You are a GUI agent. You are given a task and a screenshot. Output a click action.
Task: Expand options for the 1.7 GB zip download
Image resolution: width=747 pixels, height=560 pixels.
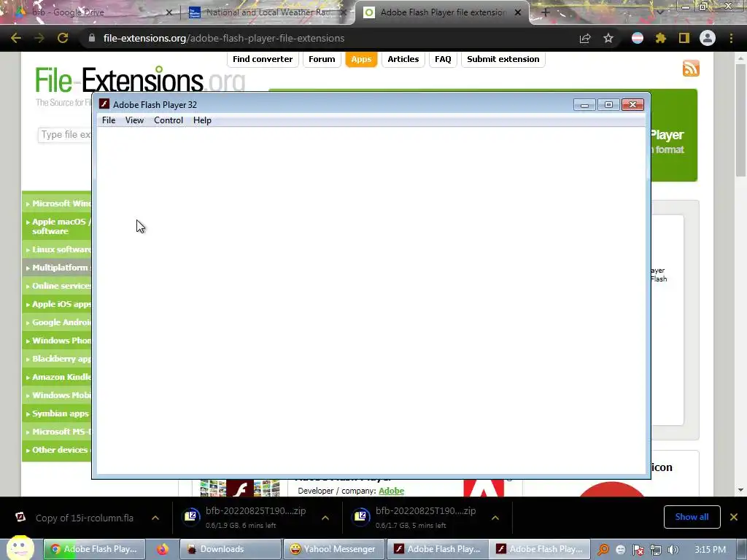tap(495, 518)
